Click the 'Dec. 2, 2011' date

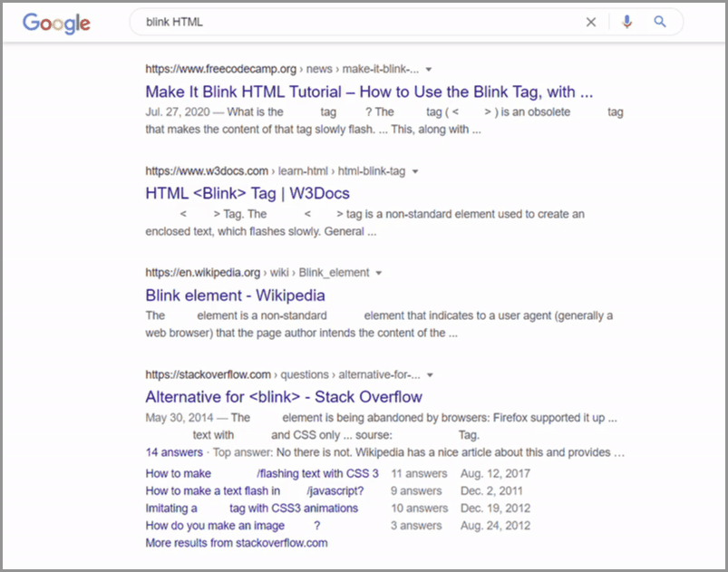tap(491, 490)
